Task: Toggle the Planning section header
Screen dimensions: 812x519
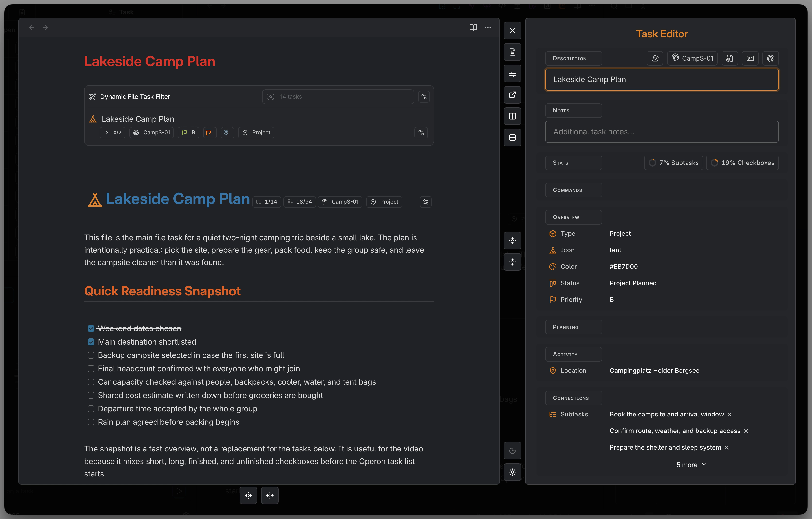Action: point(573,327)
